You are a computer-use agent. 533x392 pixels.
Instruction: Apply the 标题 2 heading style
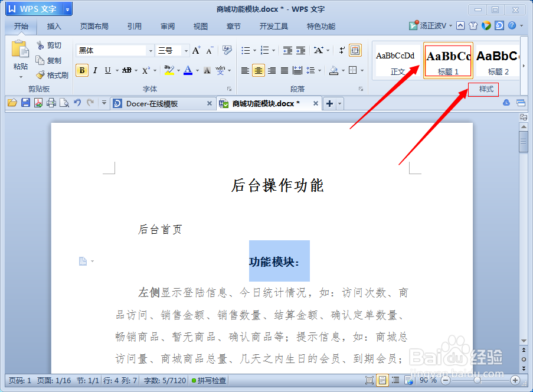pyautogui.click(x=498, y=61)
